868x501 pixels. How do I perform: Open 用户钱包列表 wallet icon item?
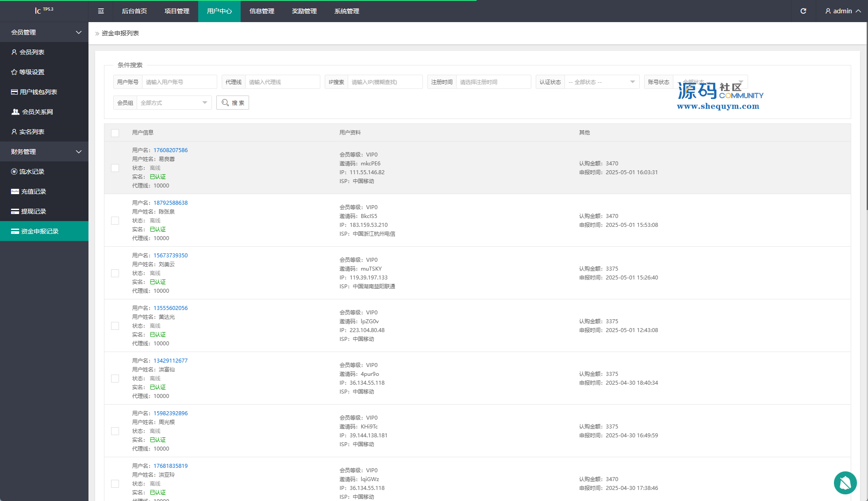[14, 92]
